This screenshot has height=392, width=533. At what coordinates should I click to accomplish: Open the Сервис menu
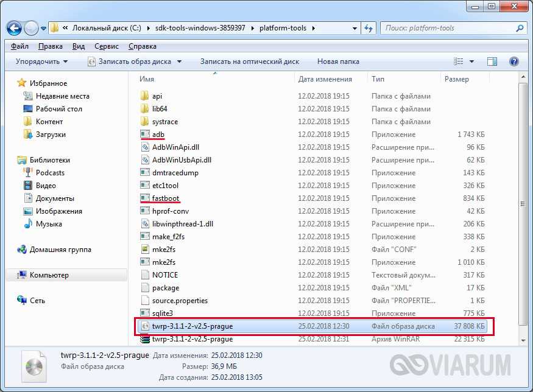[x=107, y=46]
